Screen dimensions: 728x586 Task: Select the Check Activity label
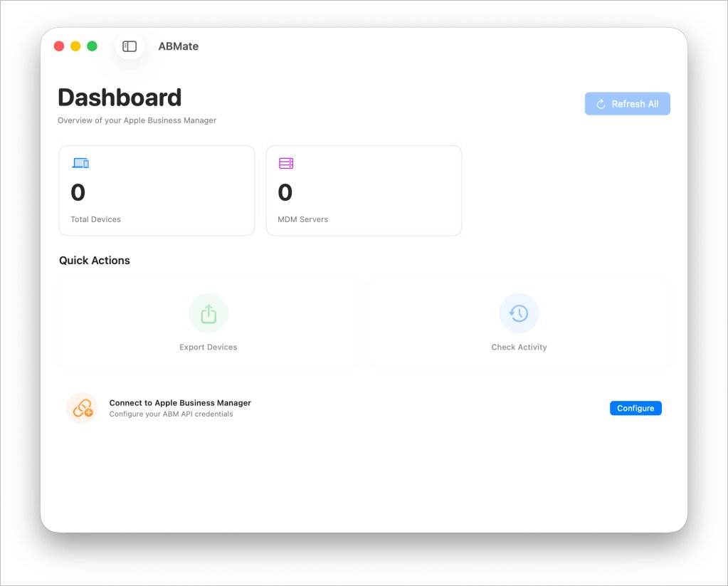[x=519, y=347]
